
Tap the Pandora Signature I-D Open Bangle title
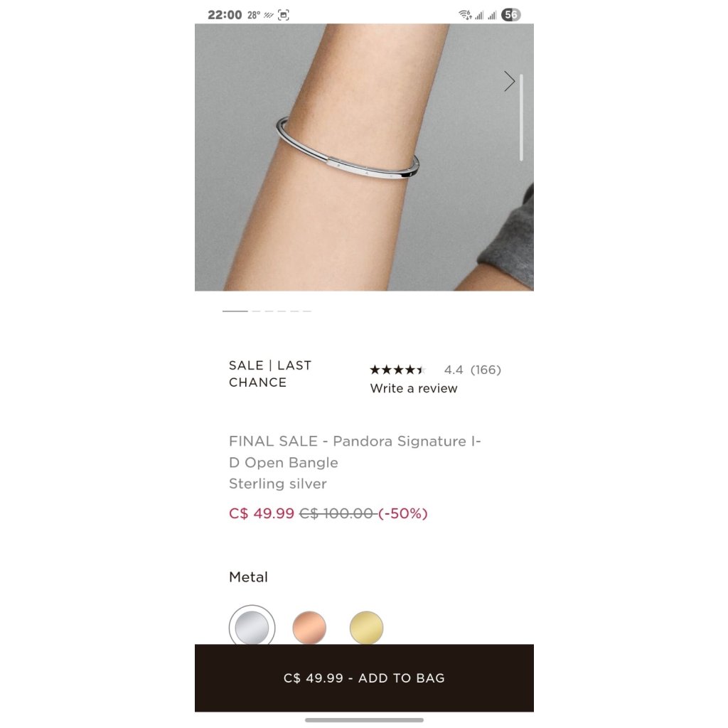pyautogui.click(x=355, y=451)
